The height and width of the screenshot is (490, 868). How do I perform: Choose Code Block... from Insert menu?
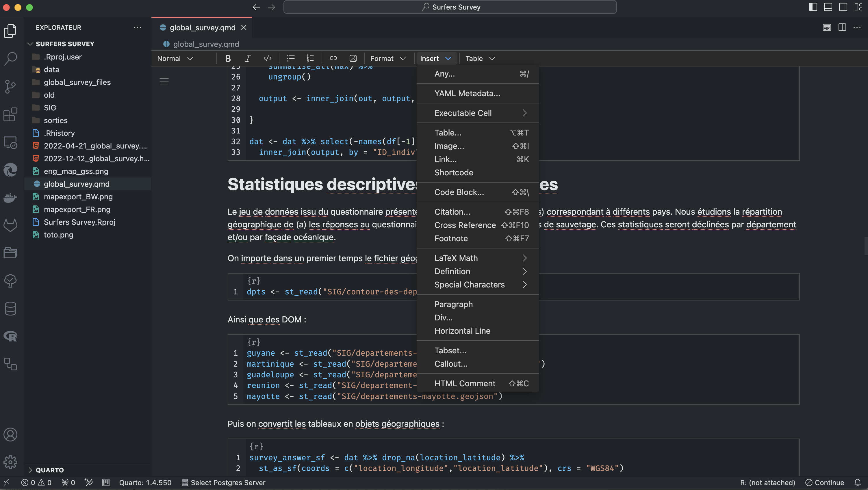459,192
